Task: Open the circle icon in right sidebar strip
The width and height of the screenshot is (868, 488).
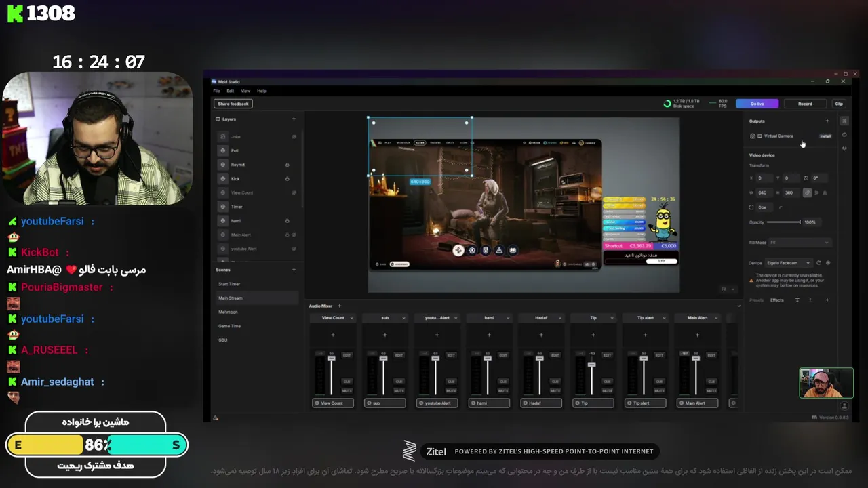Action: click(x=844, y=134)
